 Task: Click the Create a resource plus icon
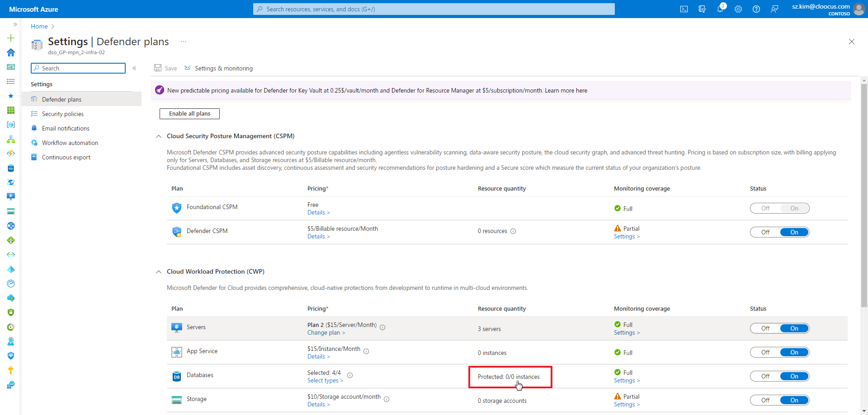pos(11,38)
